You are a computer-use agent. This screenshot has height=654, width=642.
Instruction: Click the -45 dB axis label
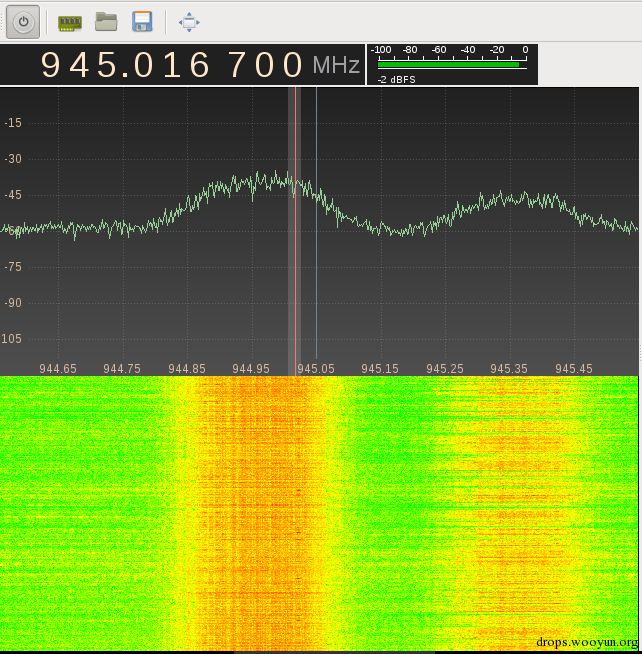tap(13, 195)
